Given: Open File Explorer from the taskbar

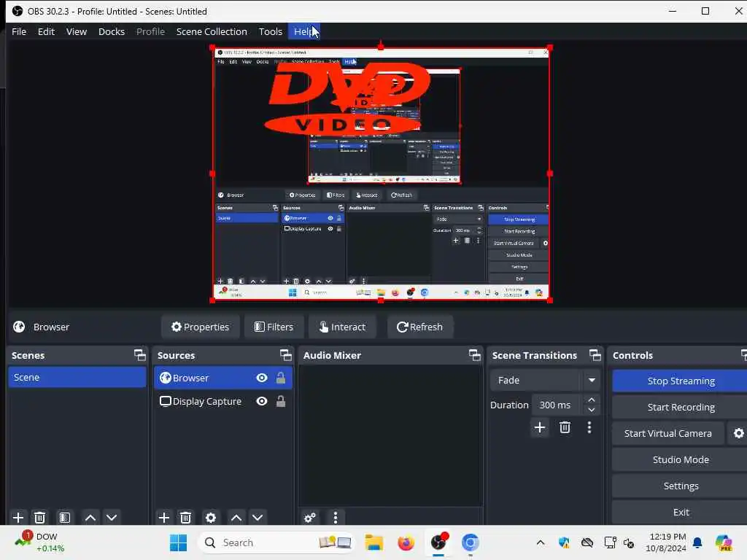Looking at the screenshot, I should point(374,542).
